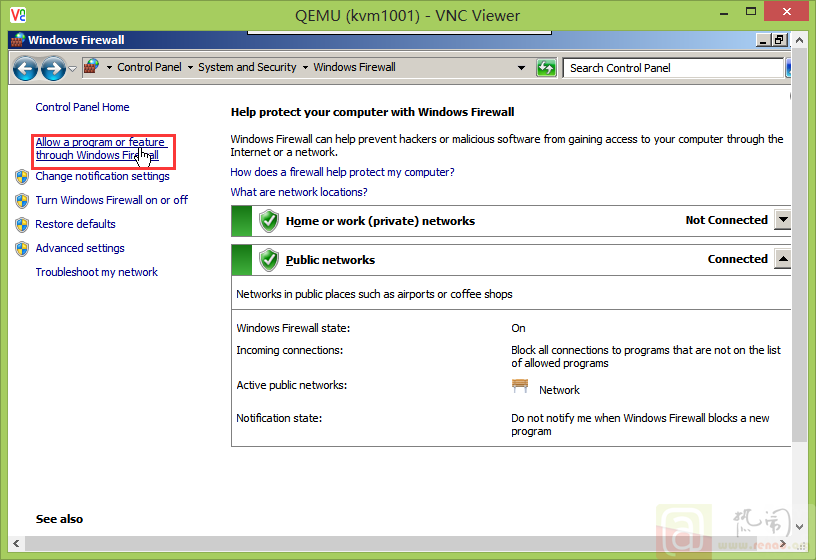
Task: Open Troubleshoot my network link
Action: (x=97, y=272)
